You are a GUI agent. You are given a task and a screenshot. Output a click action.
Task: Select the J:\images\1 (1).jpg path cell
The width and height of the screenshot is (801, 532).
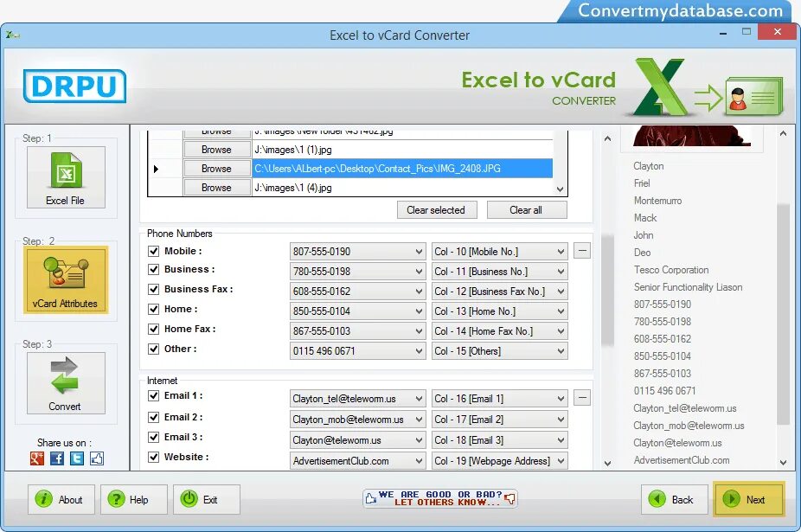(402, 150)
